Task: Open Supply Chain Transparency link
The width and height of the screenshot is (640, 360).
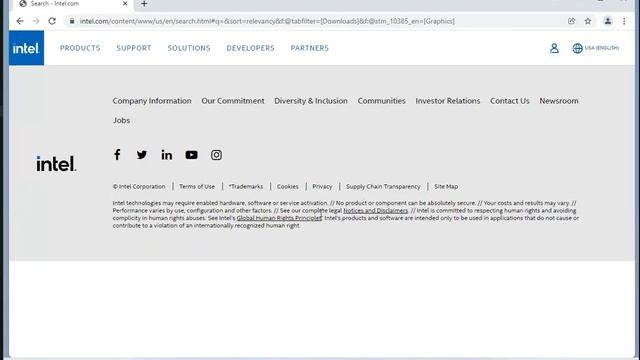Action: pos(383,187)
